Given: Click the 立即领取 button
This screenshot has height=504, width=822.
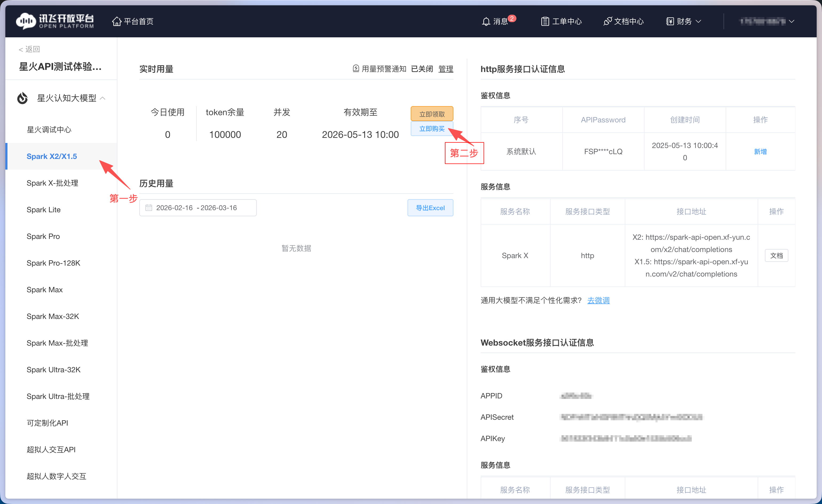Looking at the screenshot, I should [x=432, y=113].
